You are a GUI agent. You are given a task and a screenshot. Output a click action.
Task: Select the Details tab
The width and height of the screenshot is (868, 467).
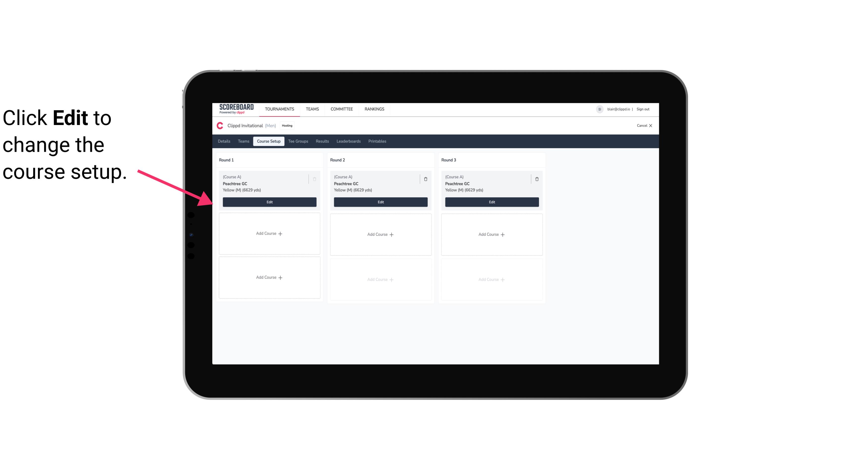pos(225,141)
